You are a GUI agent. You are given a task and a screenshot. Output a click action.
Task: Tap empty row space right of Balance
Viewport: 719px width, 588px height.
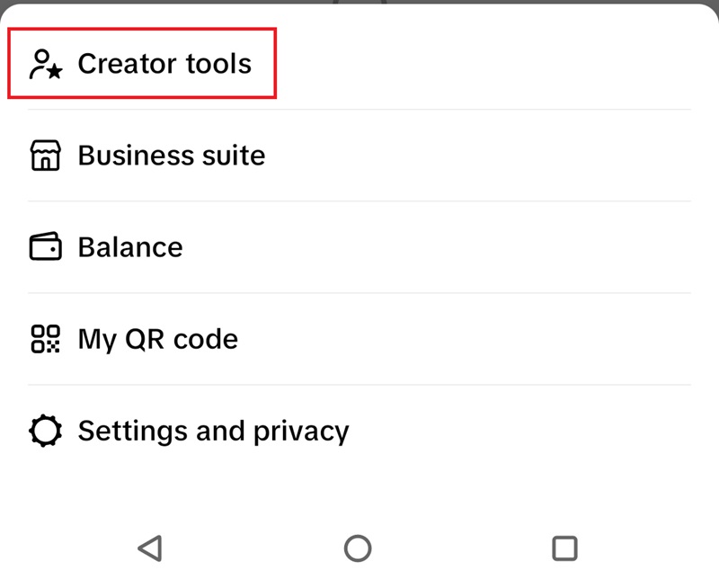[x=494, y=247]
